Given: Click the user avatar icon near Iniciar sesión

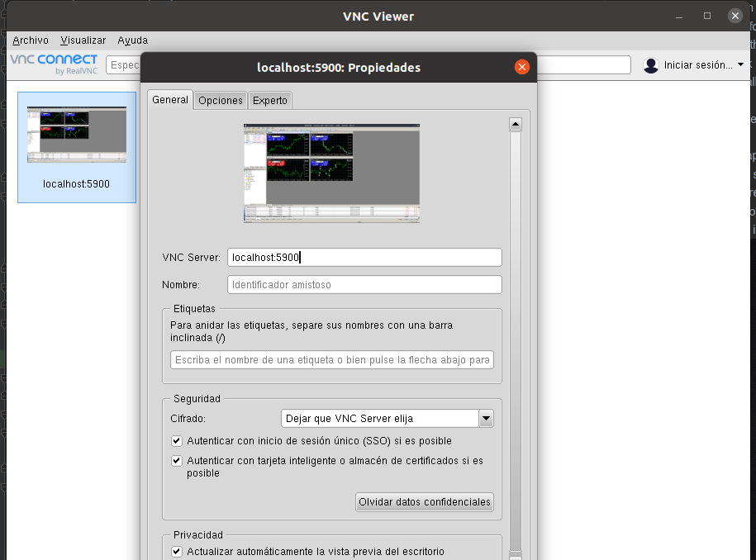Looking at the screenshot, I should 651,65.
